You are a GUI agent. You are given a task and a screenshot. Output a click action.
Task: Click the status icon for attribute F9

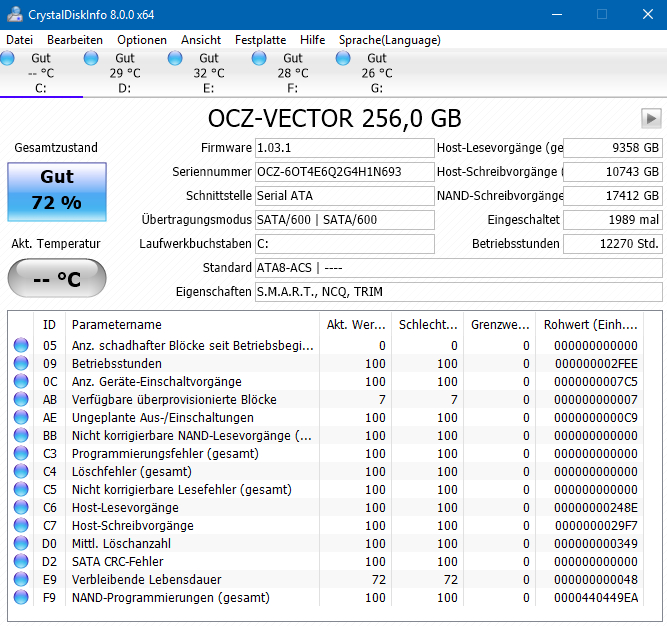tap(21, 597)
